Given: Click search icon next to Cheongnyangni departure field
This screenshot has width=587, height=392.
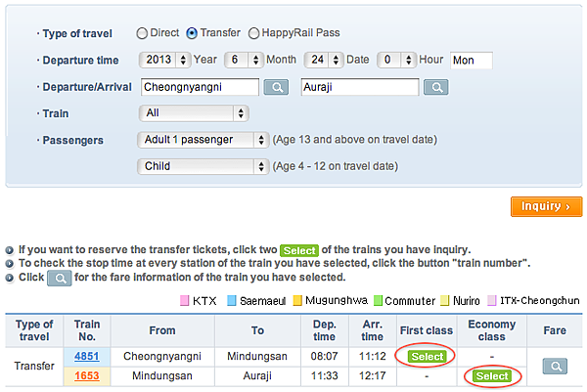Looking at the screenshot, I should (x=276, y=87).
